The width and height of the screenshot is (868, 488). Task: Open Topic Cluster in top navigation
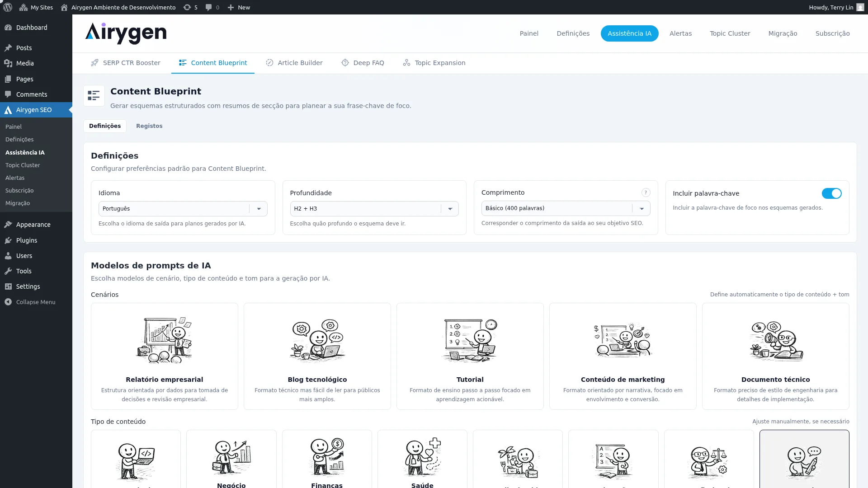[730, 33]
